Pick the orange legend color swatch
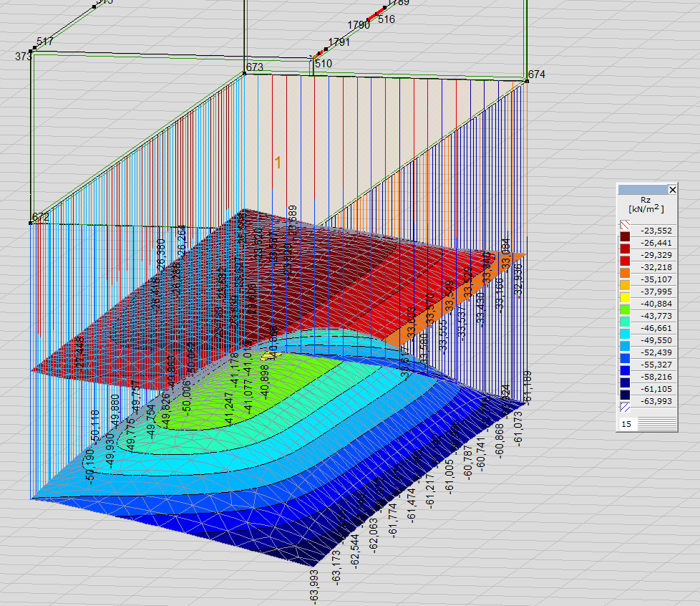700x606 pixels. point(625,273)
